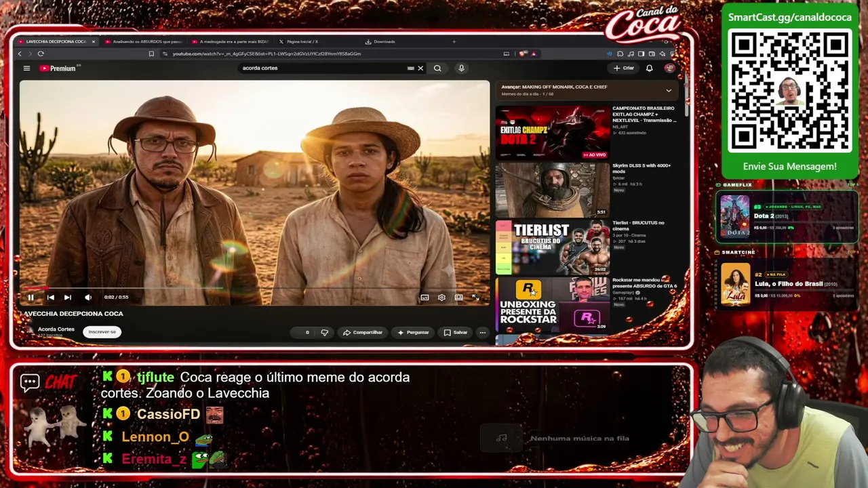
Task: Click the Compartilhar share button
Action: (x=363, y=332)
